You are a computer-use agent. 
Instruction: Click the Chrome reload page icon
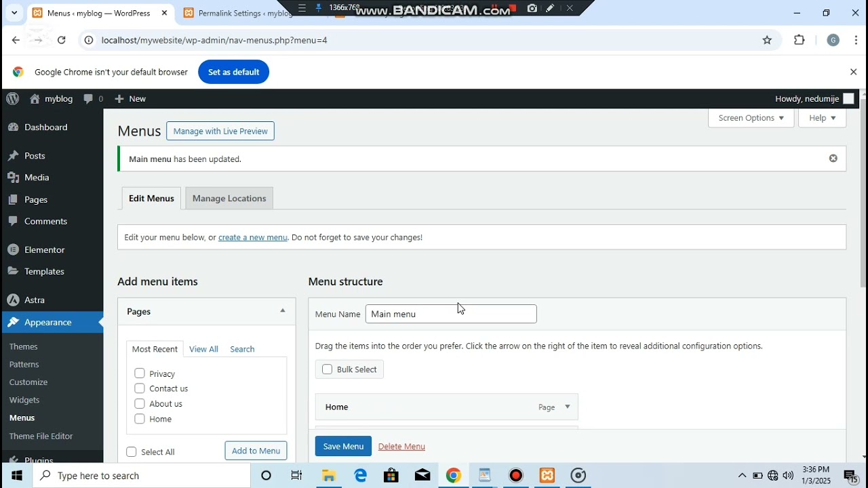pos(62,41)
